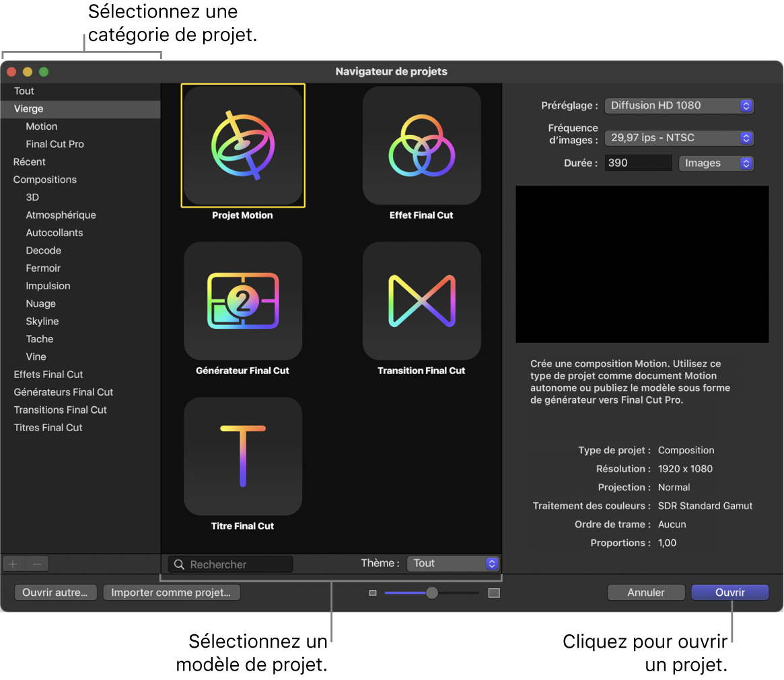Click the black preview area

pyautogui.click(x=642, y=264)
